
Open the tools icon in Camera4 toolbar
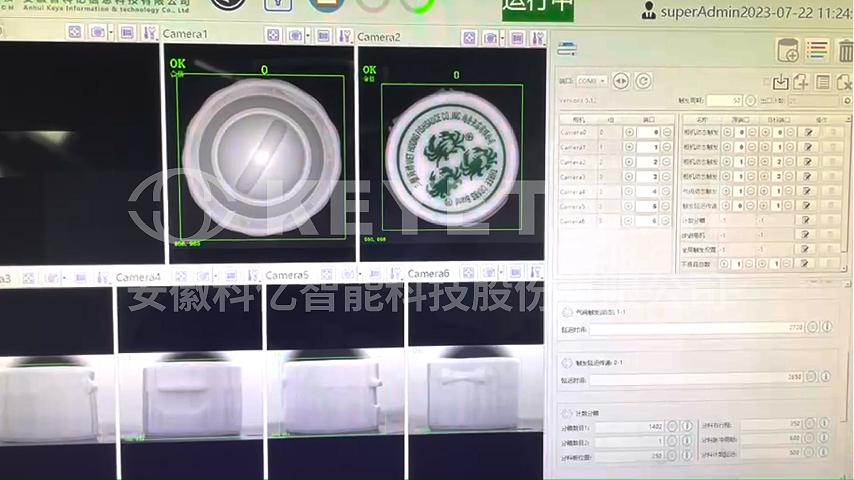pyautogui.click(x=253, y=276)
